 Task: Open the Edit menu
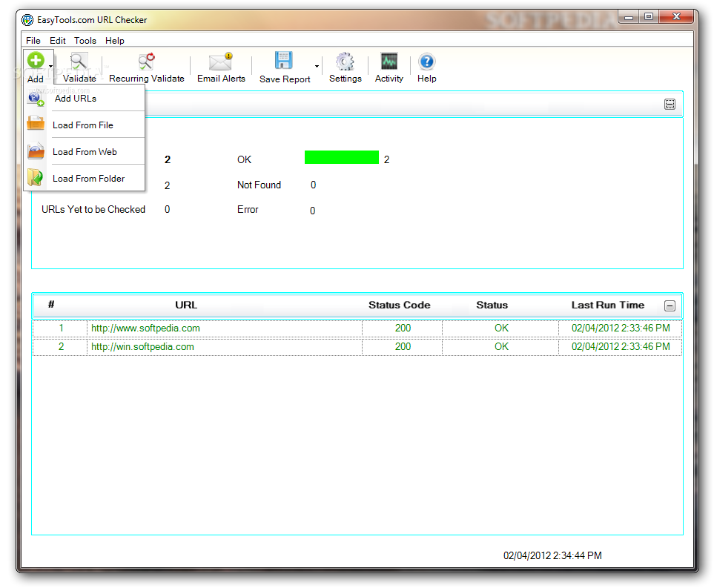coord(57,41)
